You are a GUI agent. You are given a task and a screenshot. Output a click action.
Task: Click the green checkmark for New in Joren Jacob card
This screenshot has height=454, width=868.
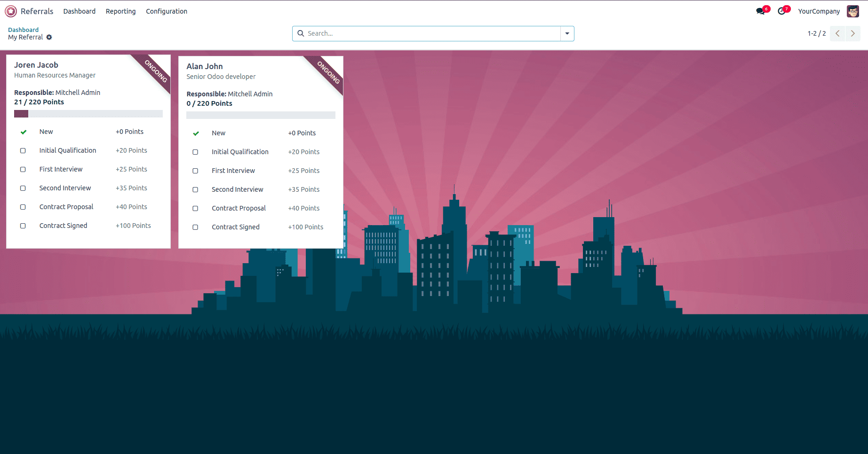pyautogui.click(x=23, y=132)
